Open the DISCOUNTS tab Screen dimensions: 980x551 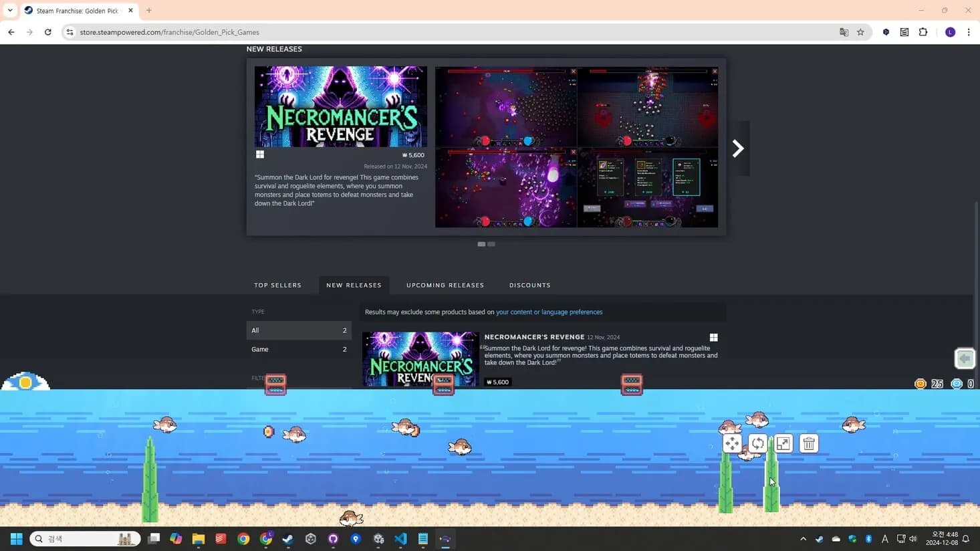[529, 285]
